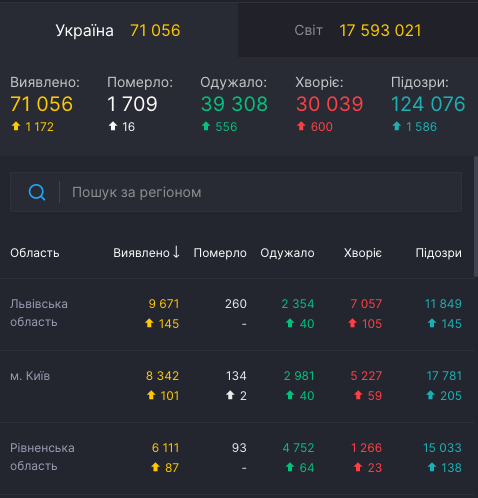This screenshot has height=498, width=478.
Task: Click the green arrow beside 556 recovered
Action: [x=206, y=126]
